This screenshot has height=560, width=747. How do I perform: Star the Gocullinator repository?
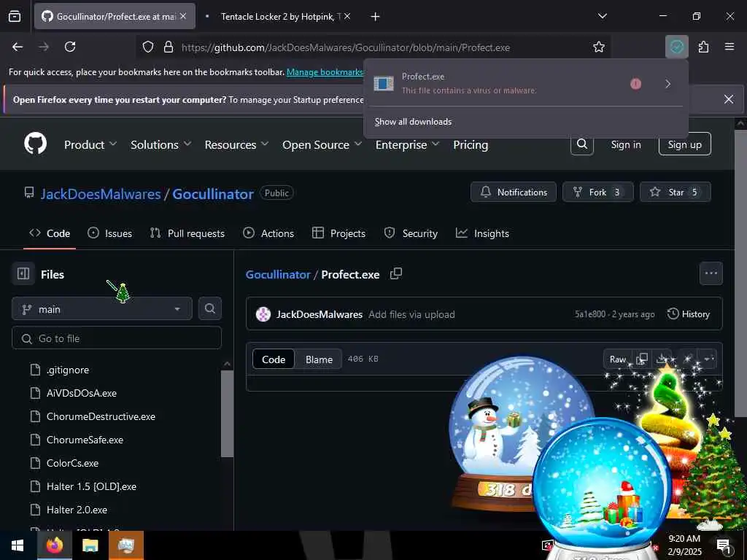click(x=676, y=192)
